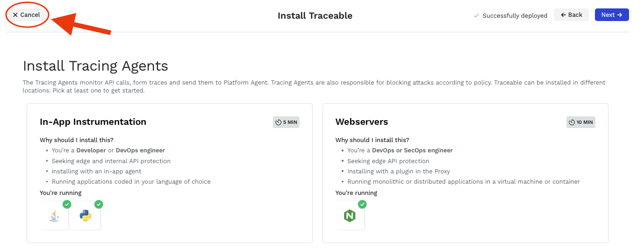
Task: Select the Webservers card
Action: tap(465, 173)
